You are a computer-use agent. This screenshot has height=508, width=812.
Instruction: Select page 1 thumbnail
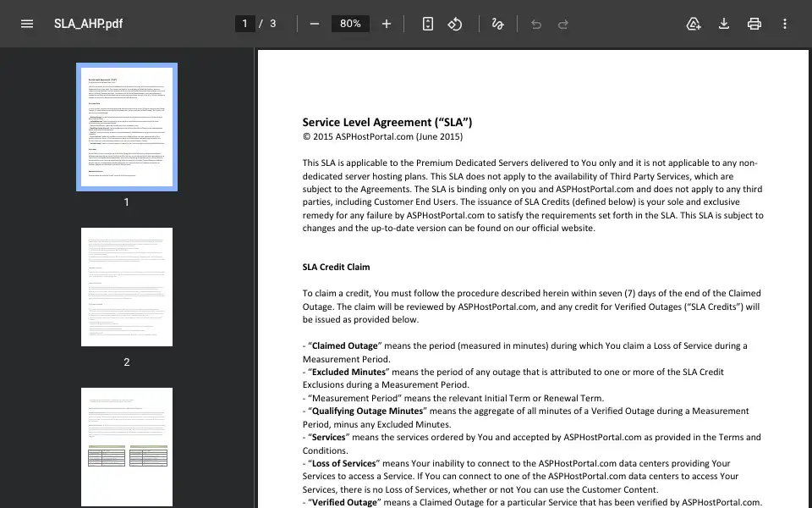(x=127, y=127)
